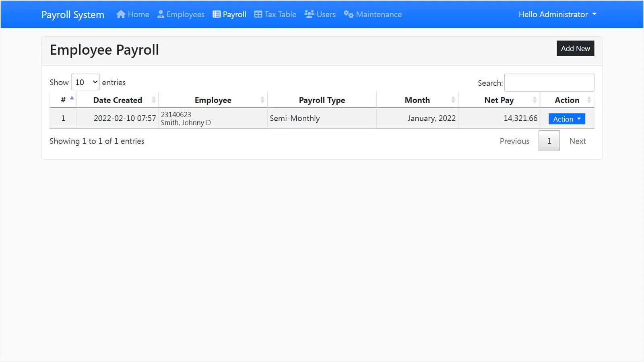Click the Employee Payroll heading
Image resolution: width=644 pixels, height=362 pixels.
point(104,50)
